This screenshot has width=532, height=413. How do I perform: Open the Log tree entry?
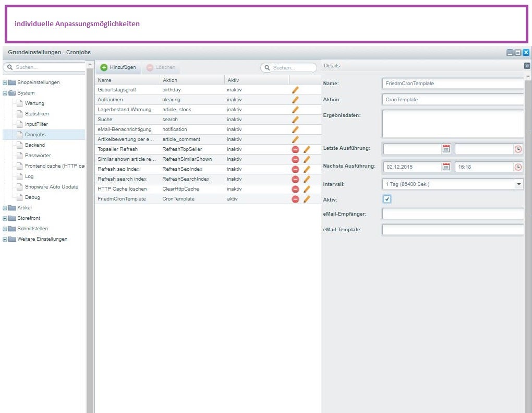tap(29, 176)
